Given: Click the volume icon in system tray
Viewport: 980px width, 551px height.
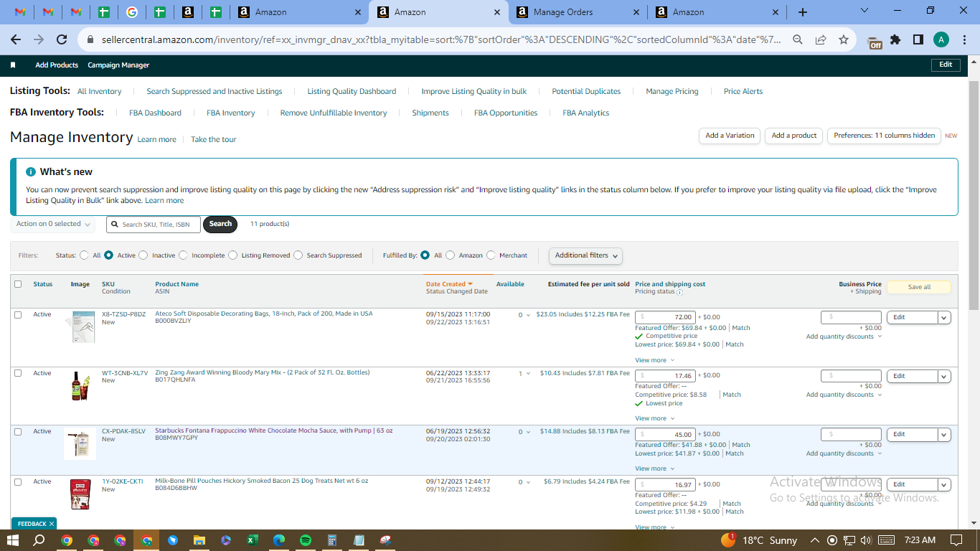Looking at the screenshot, I should 866,540.
